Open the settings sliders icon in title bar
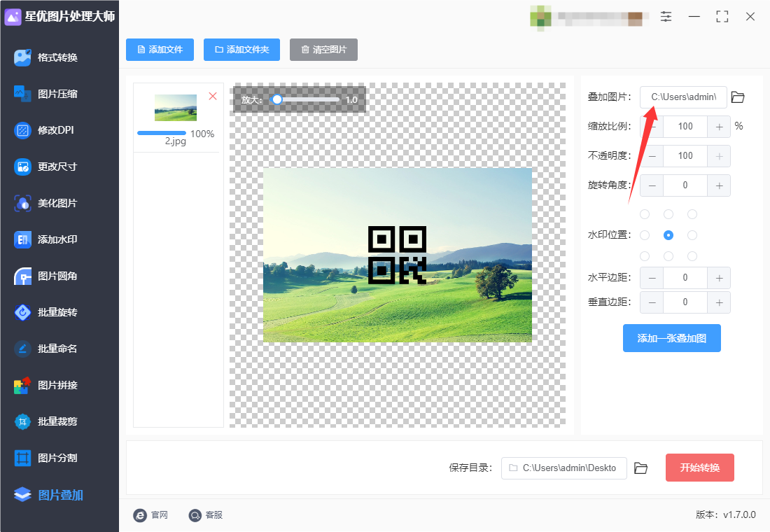 [x=666, y=17]
